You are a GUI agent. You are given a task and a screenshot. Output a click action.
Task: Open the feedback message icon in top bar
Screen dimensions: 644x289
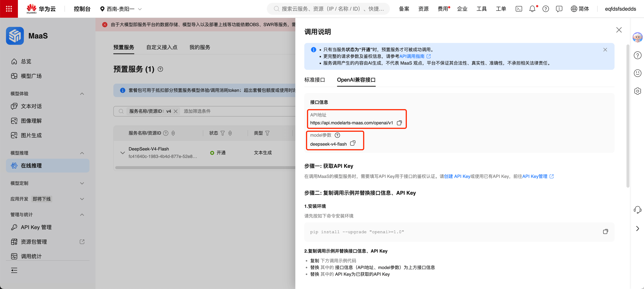[559, 9]
